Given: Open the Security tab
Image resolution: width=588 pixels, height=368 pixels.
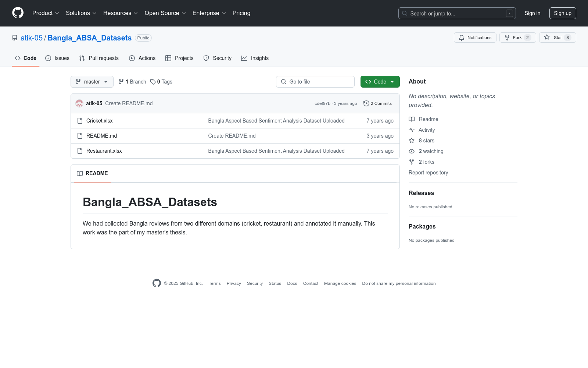Looking at the screenshot, I should click(x=218, y=58).
